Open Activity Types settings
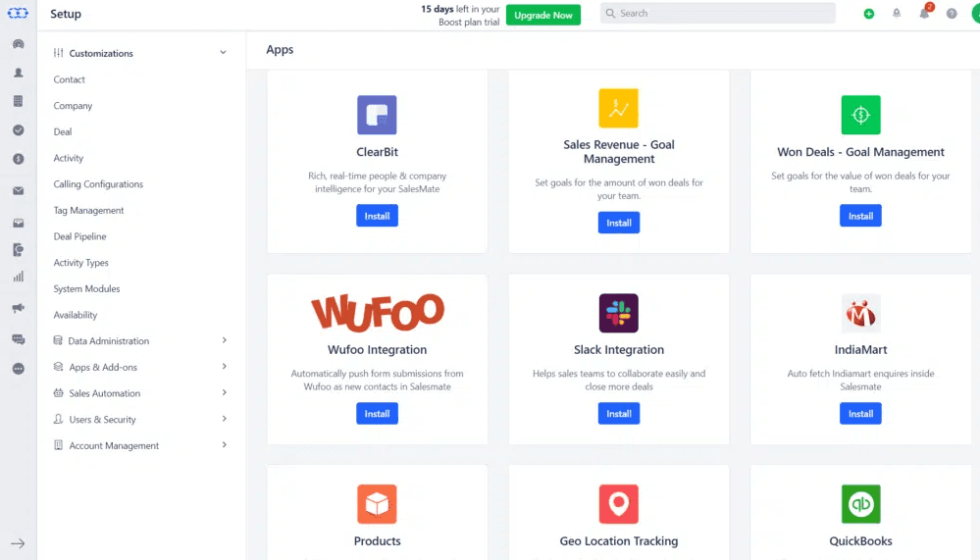 pyautogui.click(x=80, y=263)
